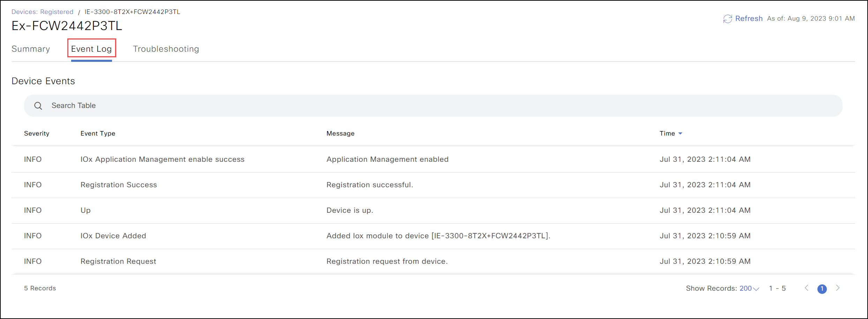
Task: Select page 1 in the pagination
Action: pyautogui.click(x=822, y=289)
